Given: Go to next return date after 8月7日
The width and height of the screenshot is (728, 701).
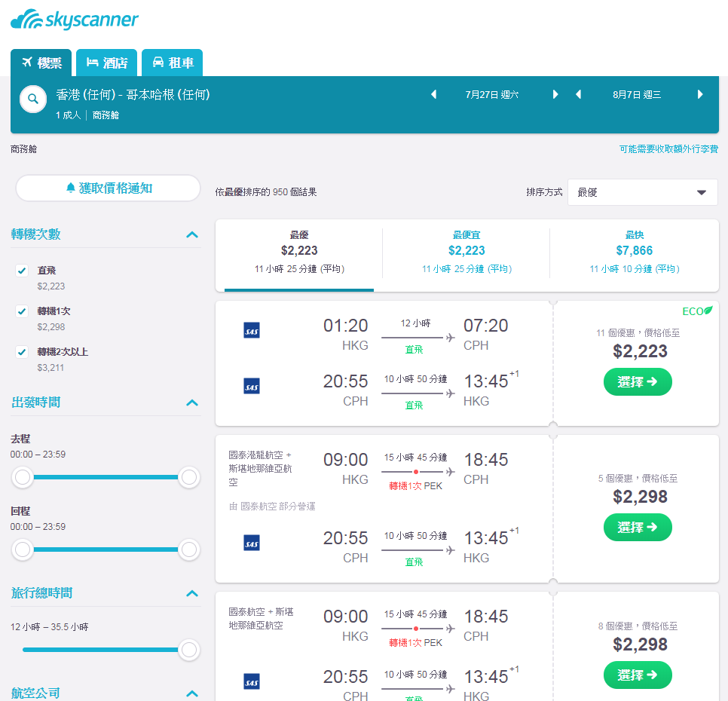Looking at the screenshot, I should (x=700, y=95).
